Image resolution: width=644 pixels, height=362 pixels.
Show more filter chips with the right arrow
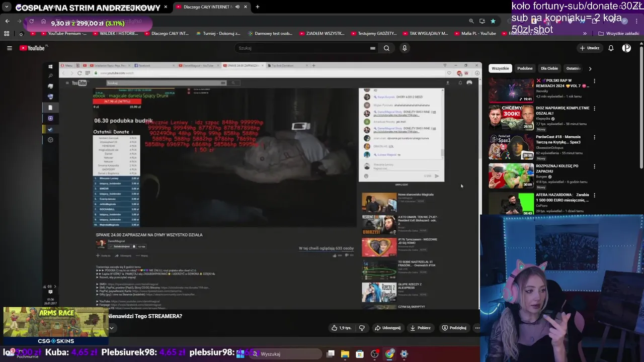coord(590,68)
